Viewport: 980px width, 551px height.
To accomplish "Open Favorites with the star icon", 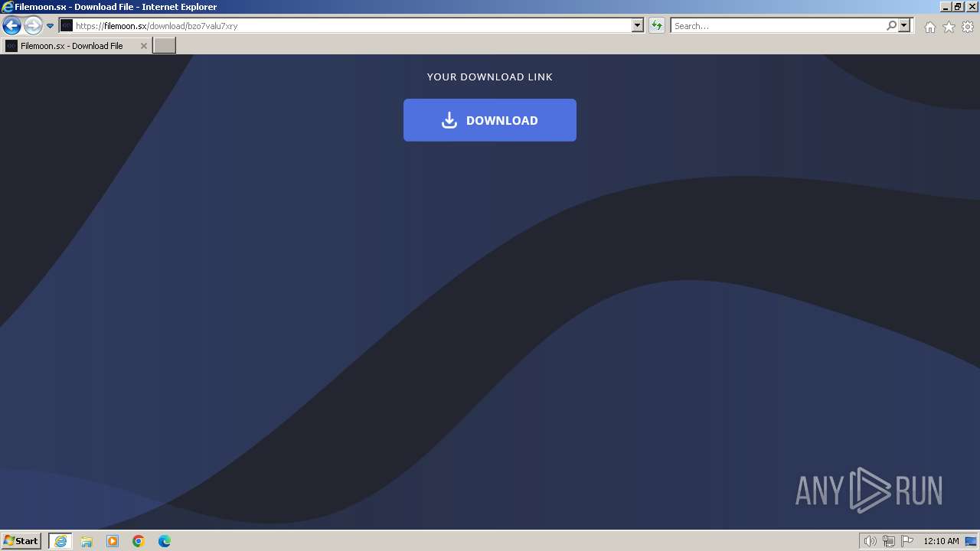I will pos(949,27).
